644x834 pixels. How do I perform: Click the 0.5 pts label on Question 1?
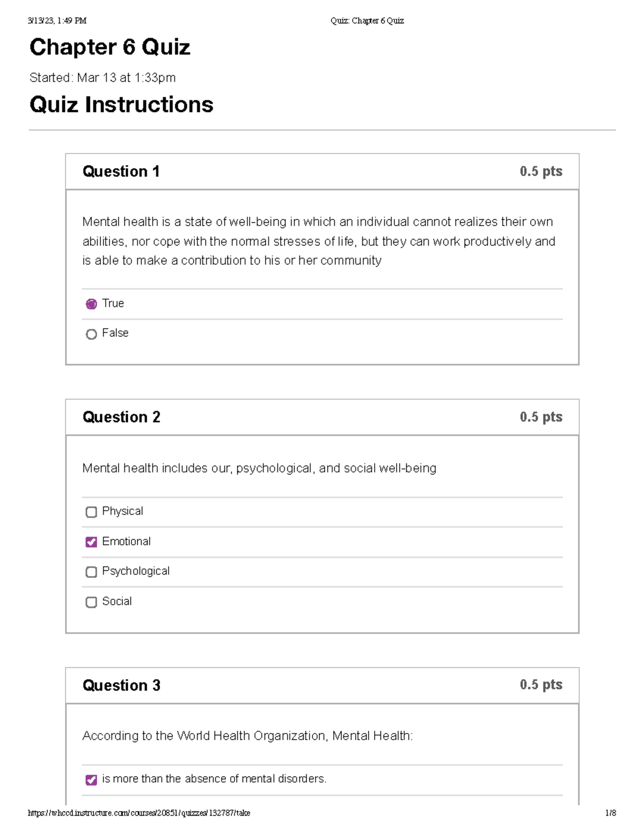coord(541,171)
